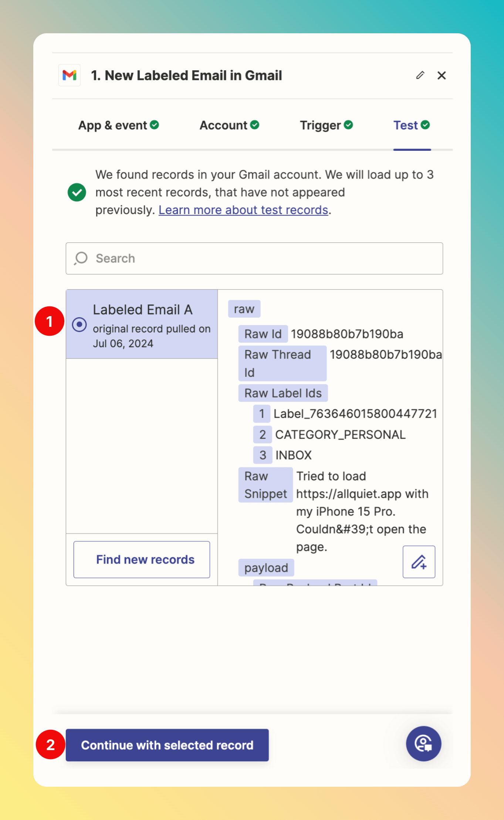Click Continue with selected record
The width and height of the screenshot is (504, 820).
point(167,745)
